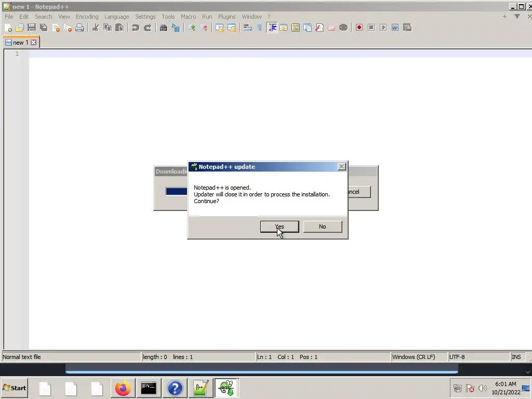532x399 pixels.
Task: Click the Redo toolbar icon
Action: click(x=147, y=28)
